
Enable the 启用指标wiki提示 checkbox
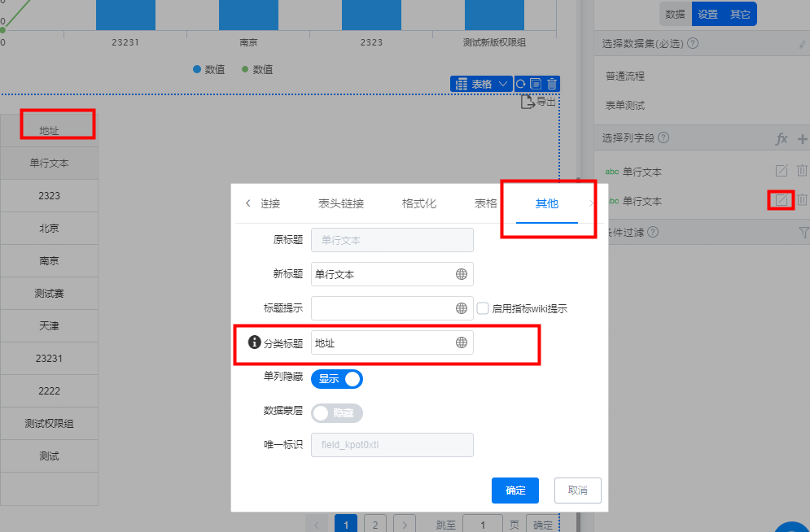[483, 308]
